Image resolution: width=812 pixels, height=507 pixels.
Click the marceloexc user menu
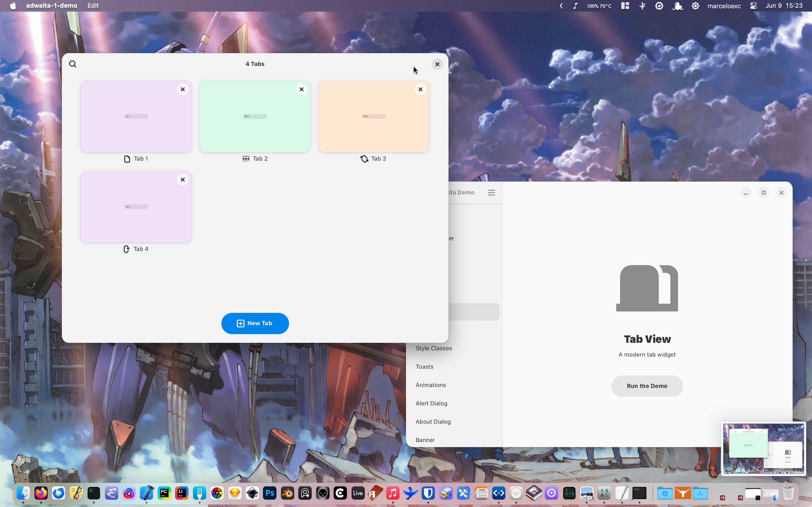point(724,6)
